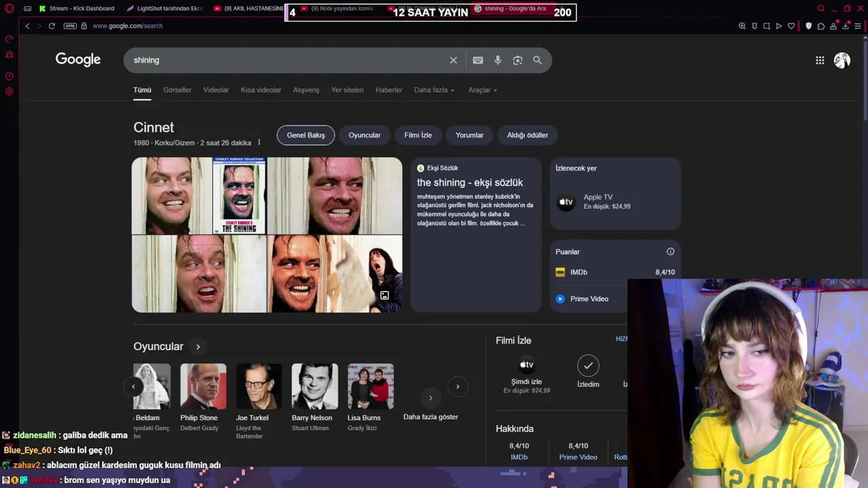Click the padlock site info icon
The image size is (868, 488).
click(x=84, y=26)
